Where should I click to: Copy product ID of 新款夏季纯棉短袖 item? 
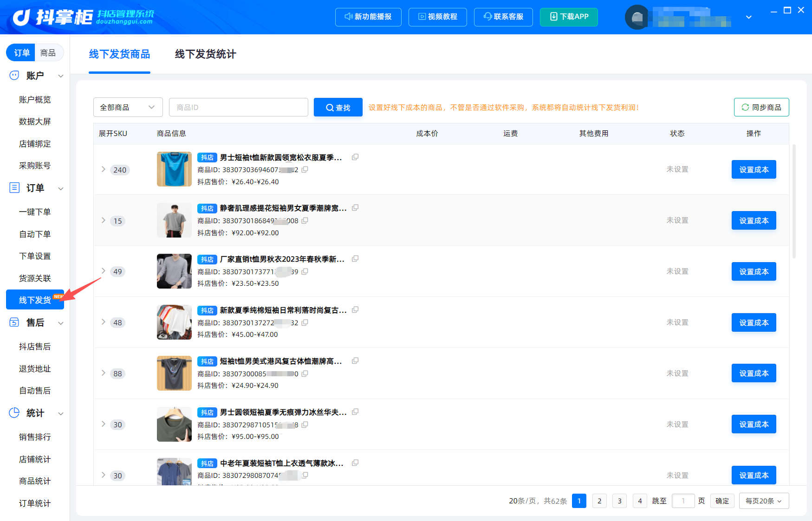[305, 323]
